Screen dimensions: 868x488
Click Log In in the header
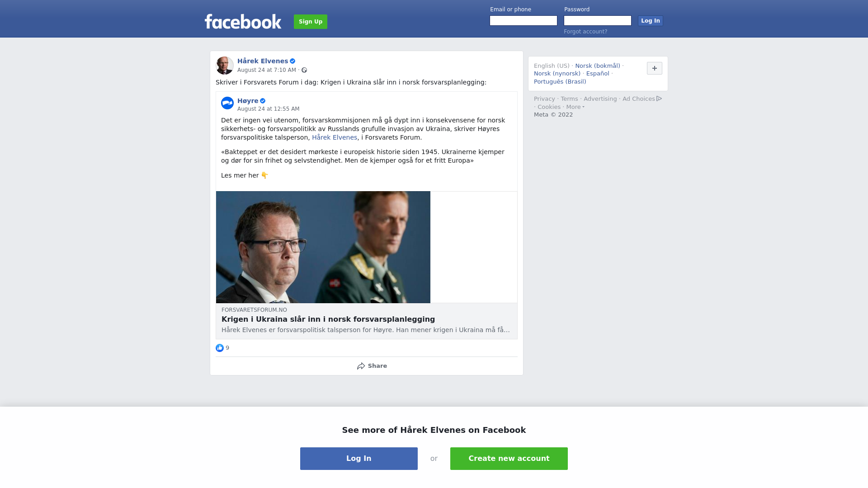(x=651, y=21)
